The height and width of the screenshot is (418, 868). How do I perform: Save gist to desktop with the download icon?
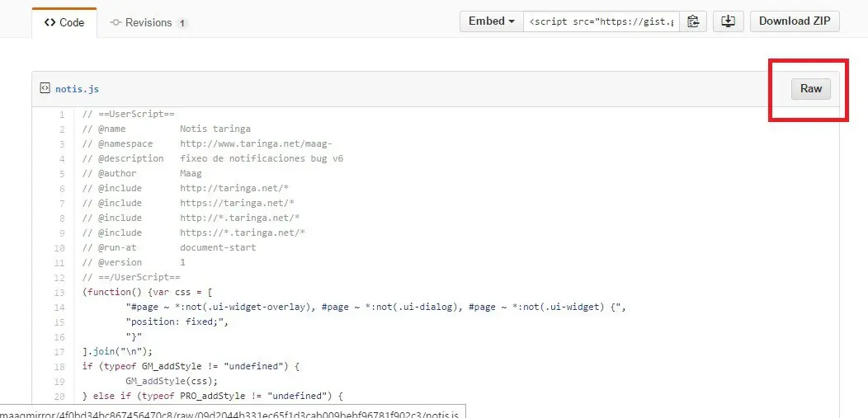point(728,21)
